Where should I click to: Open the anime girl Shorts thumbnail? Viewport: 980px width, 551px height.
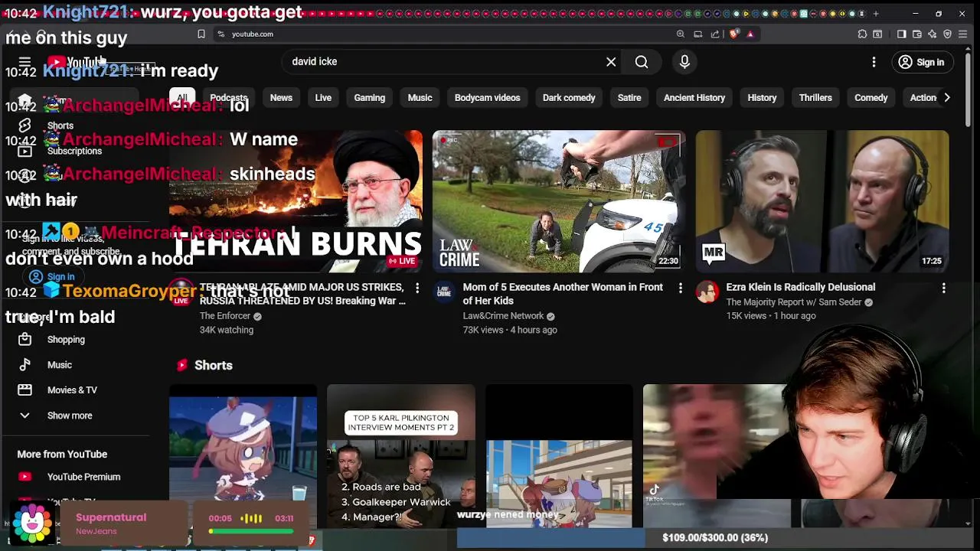pyautogui.click(x=243, y=456)
